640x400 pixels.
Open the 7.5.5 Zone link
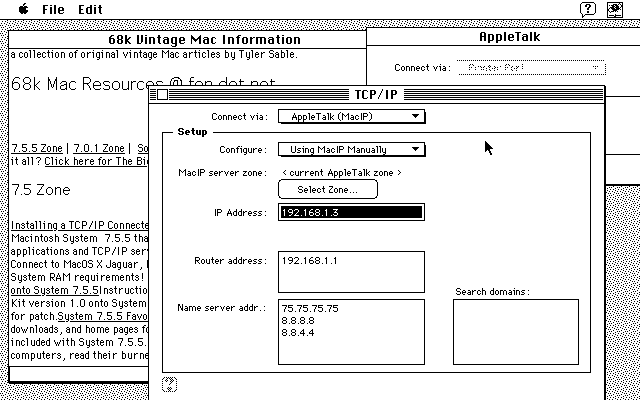pos(37,148)
